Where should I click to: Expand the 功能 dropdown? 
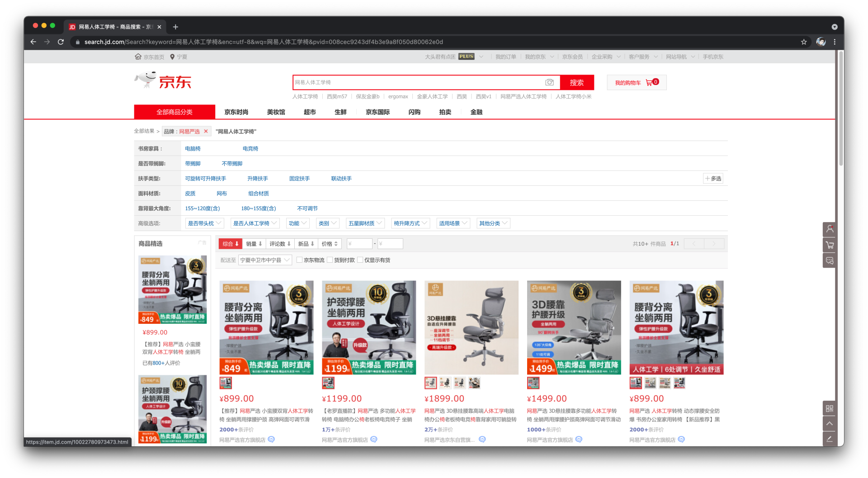pyautogui.click(x=298, y=223)
